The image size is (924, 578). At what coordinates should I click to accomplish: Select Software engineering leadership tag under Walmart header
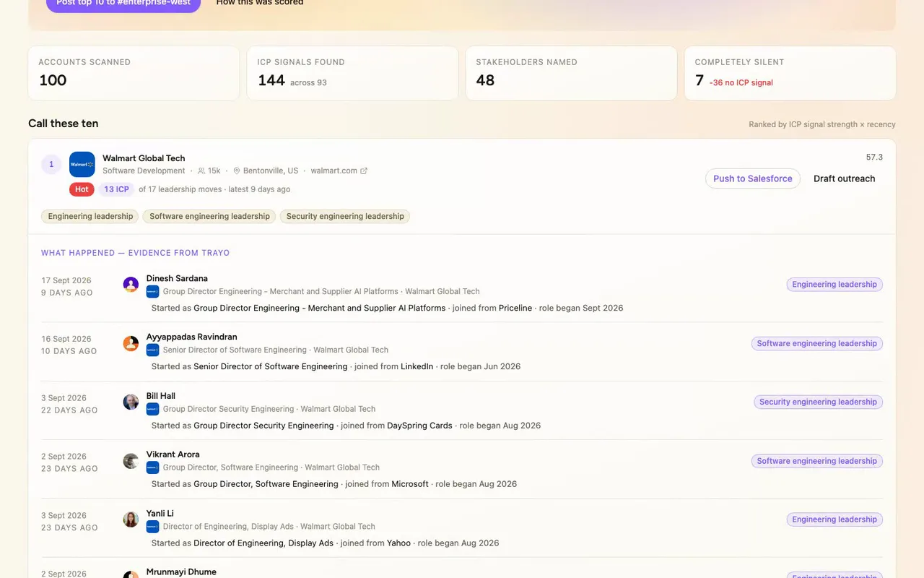click(x=209, y=216)
